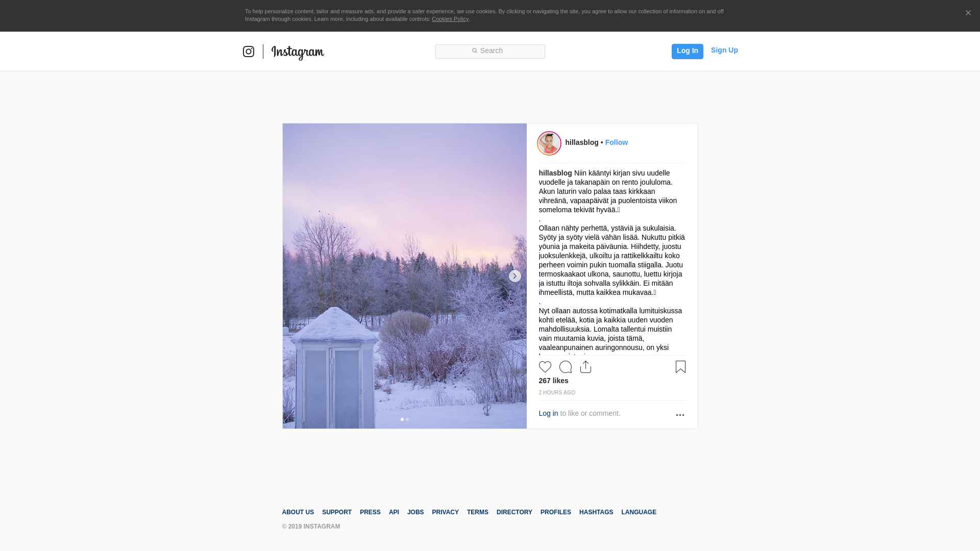Click Log in to like or comment
This screenshot has width=980, height=551.
(548, 413)
